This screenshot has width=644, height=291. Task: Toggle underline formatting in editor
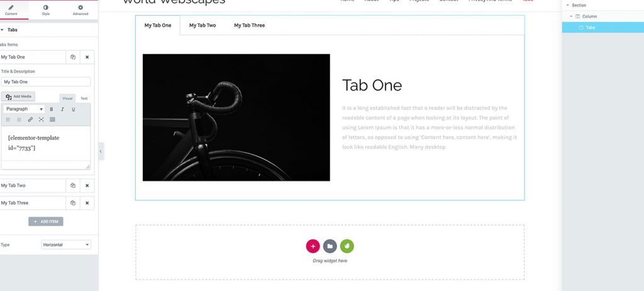[74, 109]
